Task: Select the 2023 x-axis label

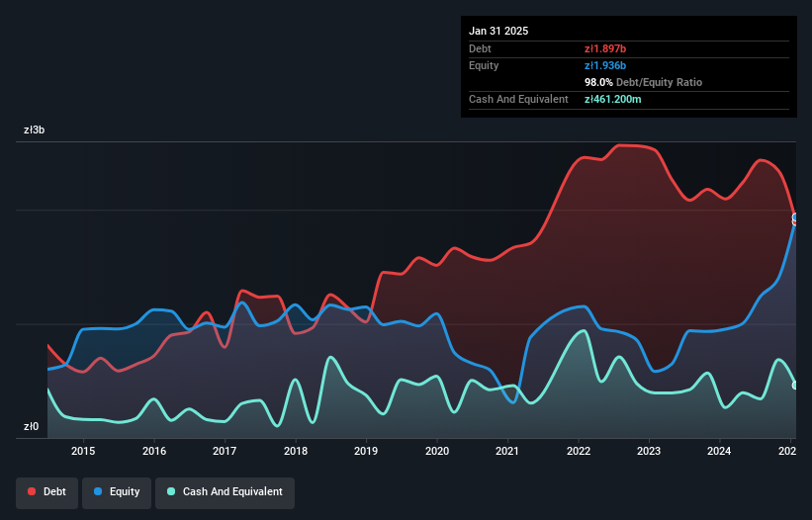Action: pyautogui.click(x=649, y=451)
